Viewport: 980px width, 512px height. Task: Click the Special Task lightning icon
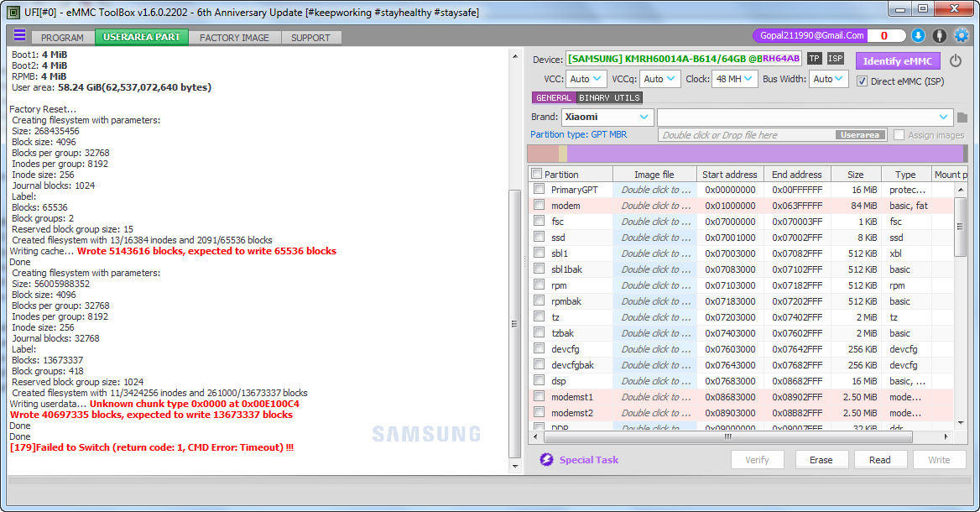[546, 459]
